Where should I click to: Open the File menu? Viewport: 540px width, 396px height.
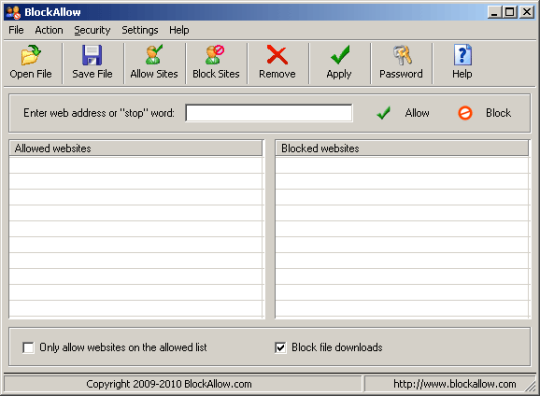coord(16,30)
